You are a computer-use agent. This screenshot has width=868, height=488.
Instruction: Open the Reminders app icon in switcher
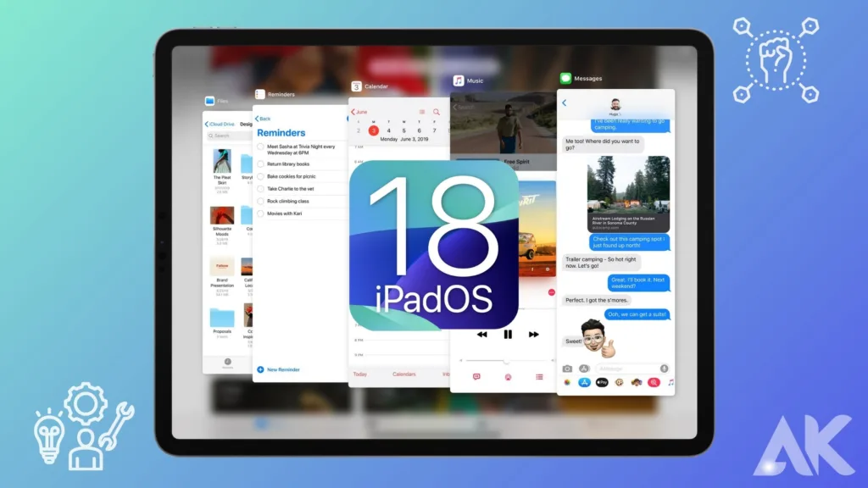[x=259, y=94]
